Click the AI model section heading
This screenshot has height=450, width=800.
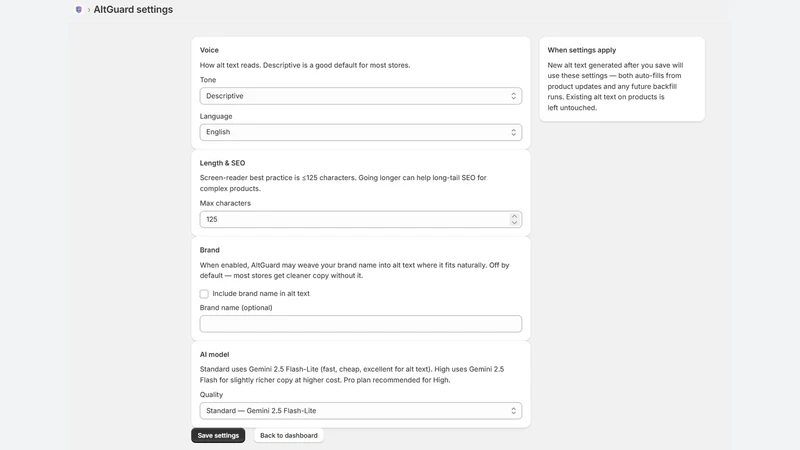(x=214, y=354)
